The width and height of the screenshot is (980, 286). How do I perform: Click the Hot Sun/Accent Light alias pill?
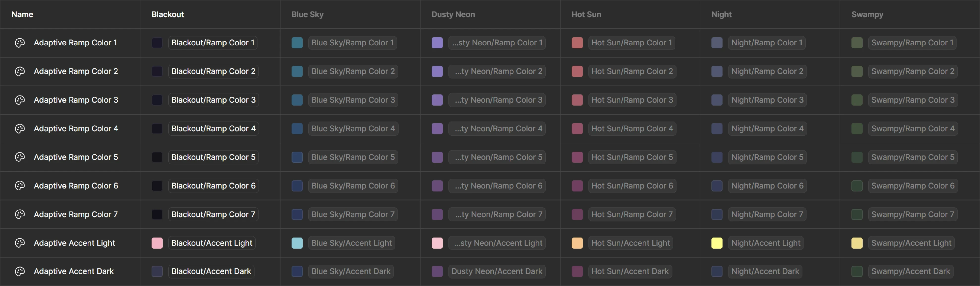630,243
